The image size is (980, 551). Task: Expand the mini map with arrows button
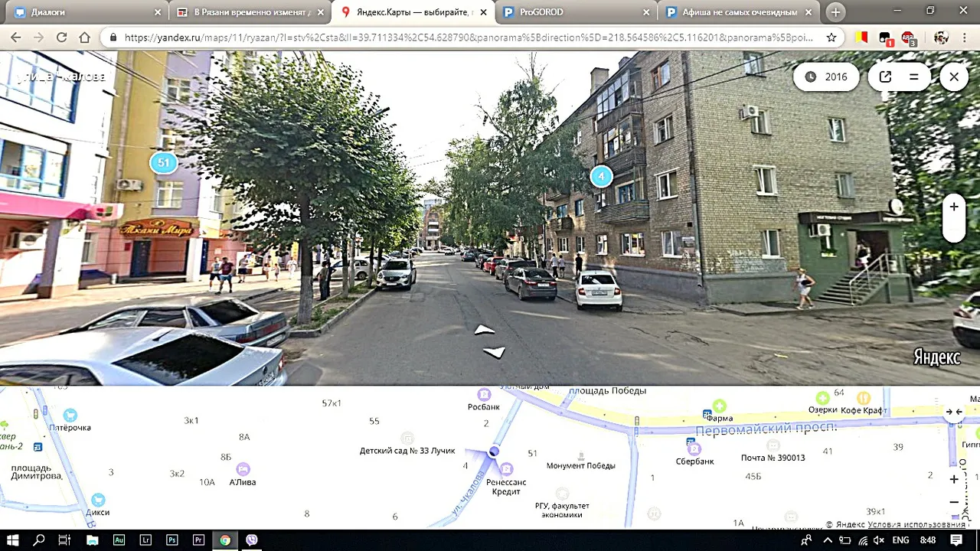click(954, 412)
